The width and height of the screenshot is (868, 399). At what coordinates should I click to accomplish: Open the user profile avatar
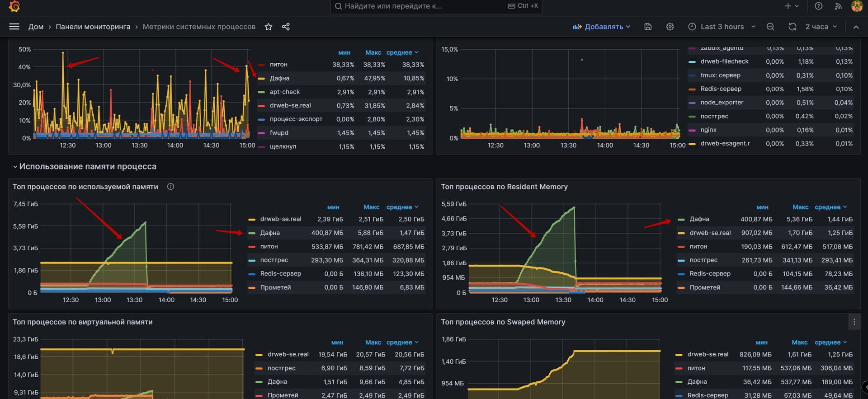coord(857,6)
